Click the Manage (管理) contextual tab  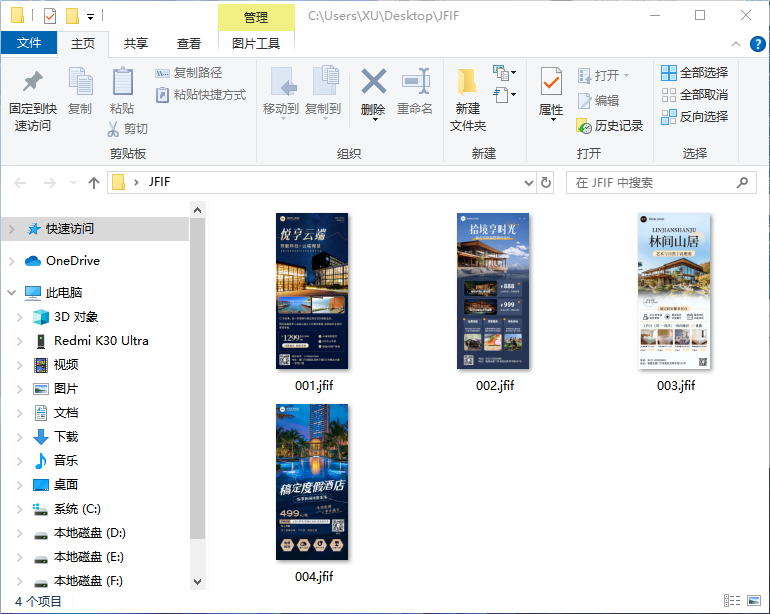coord(256,18)
